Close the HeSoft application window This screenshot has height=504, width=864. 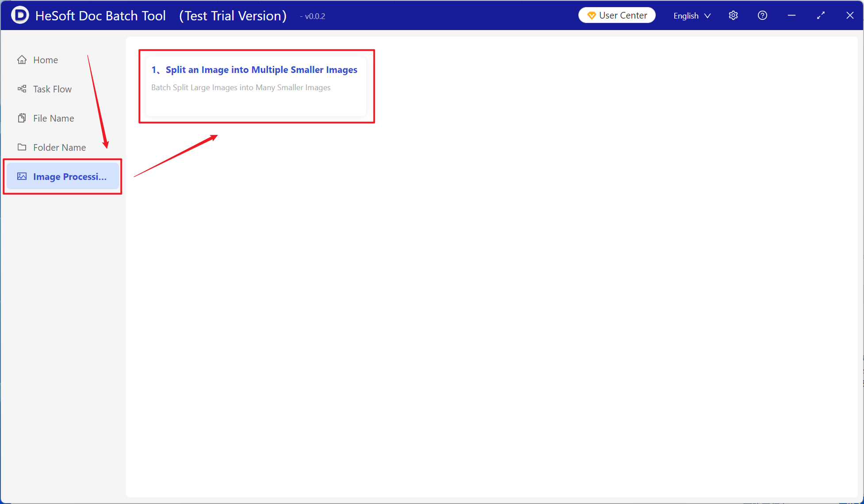tap(850, 15)
